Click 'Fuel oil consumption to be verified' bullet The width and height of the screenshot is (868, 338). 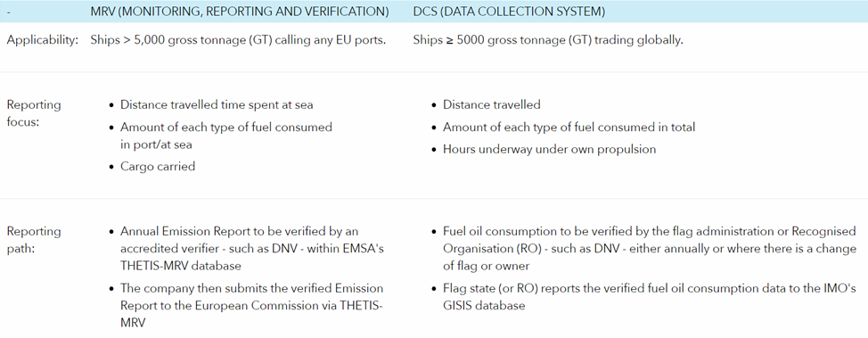(650, 248)
